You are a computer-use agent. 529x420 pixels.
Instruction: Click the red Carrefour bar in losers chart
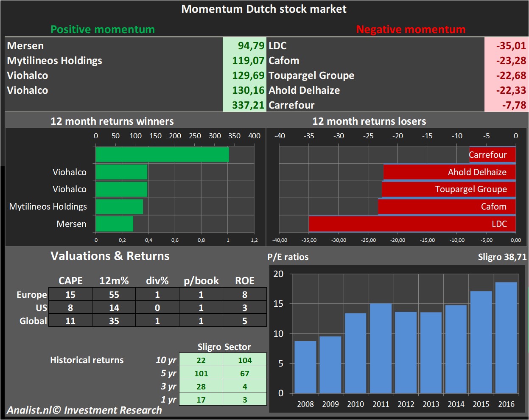point(493,154)
